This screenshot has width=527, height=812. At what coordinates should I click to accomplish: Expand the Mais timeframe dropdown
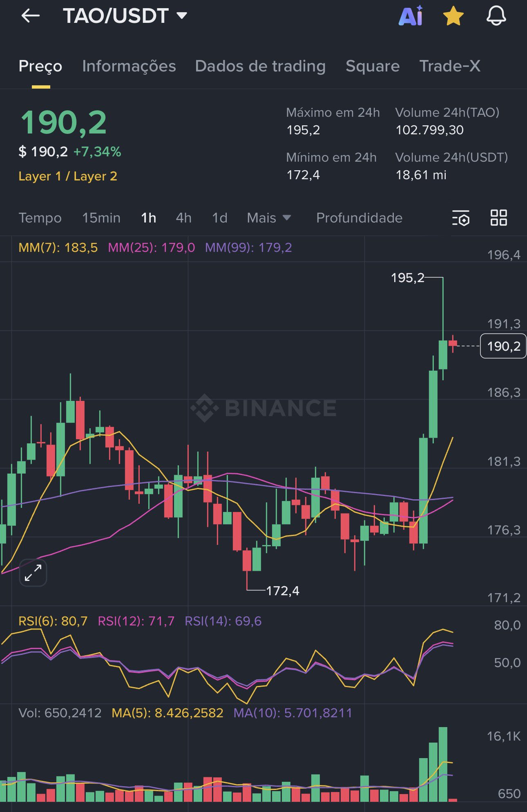coord(269,218)
